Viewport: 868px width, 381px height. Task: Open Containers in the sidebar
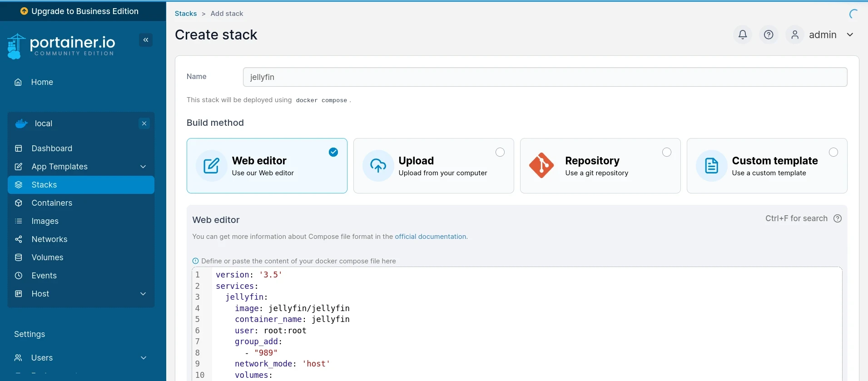point(52,203)
